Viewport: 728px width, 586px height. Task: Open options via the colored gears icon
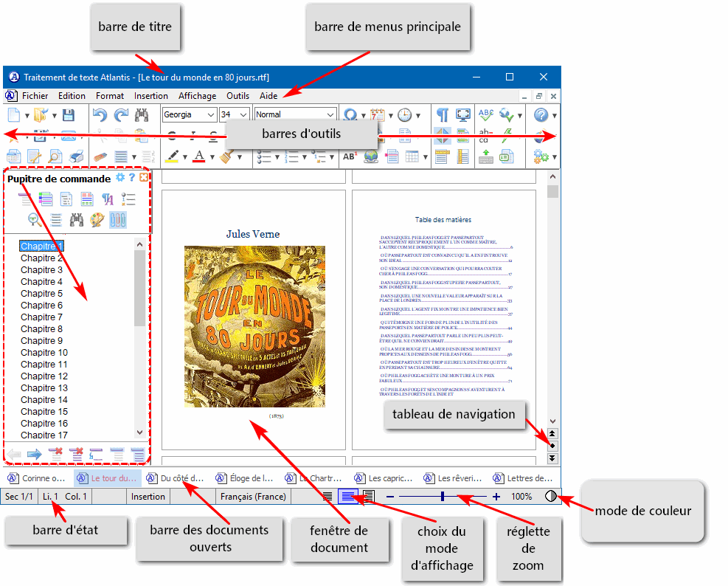click(x=541, y=156)
